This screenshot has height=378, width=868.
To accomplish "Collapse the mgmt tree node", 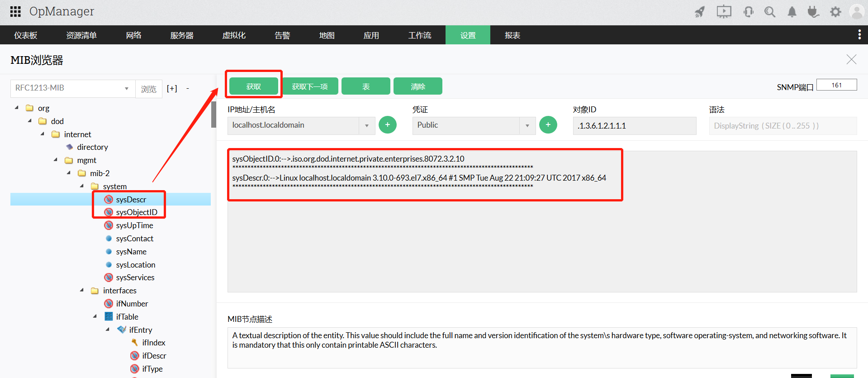I will (56, 160).
